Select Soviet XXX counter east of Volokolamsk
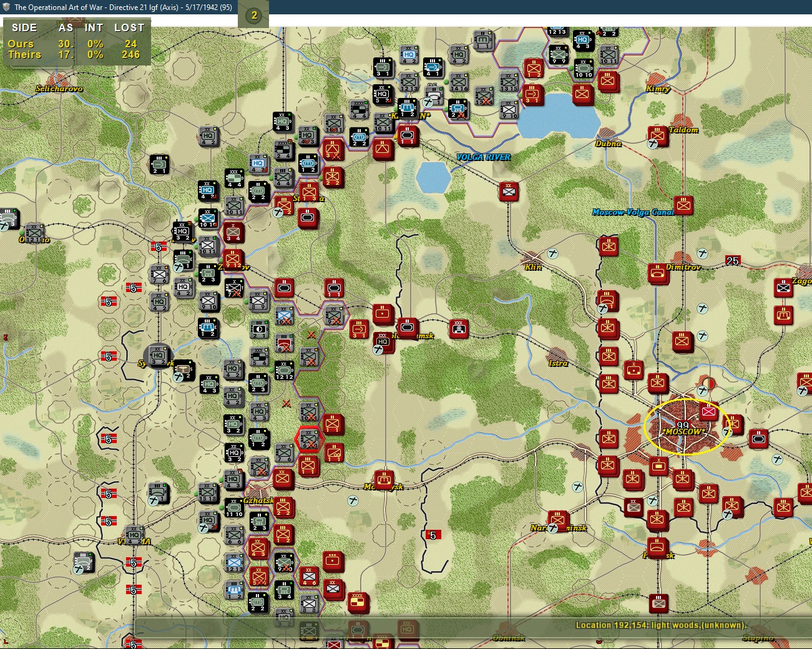Image resolution: width=812 pixels, height=649 pixels. (x=459, y=328)
